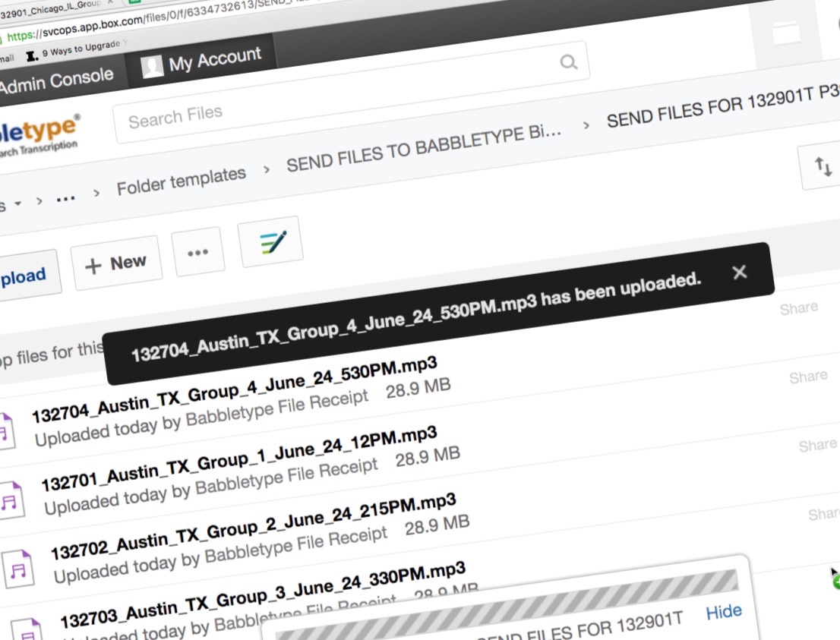
Task: Click the folder icon in browser toolbar
Action: (x=786, y=32)
